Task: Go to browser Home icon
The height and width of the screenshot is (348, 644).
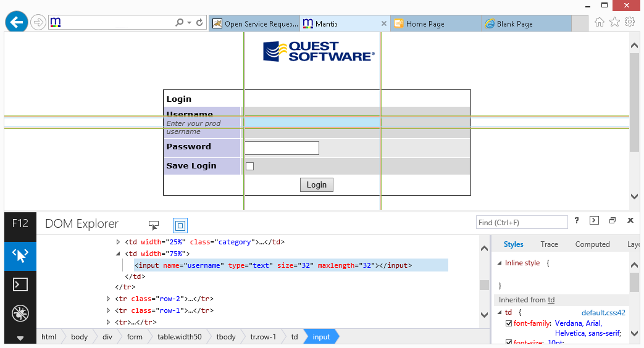Action: click(599, 22)
